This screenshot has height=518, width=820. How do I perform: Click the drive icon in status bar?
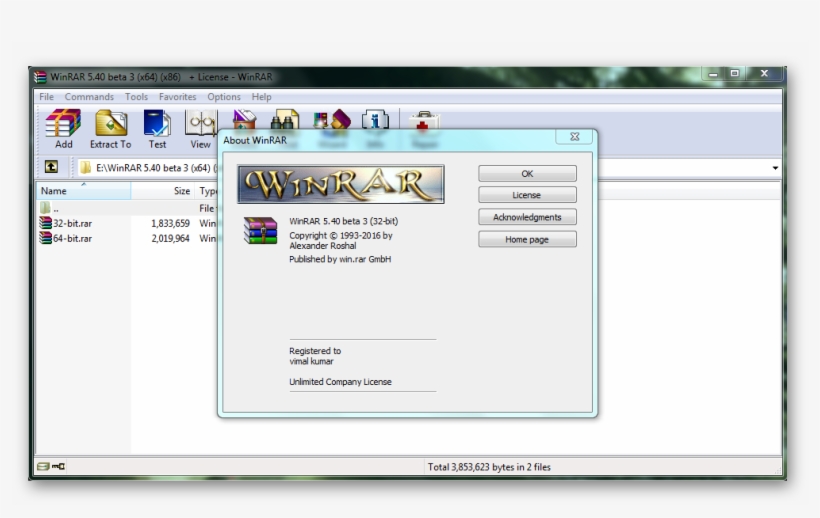point(43,466)
